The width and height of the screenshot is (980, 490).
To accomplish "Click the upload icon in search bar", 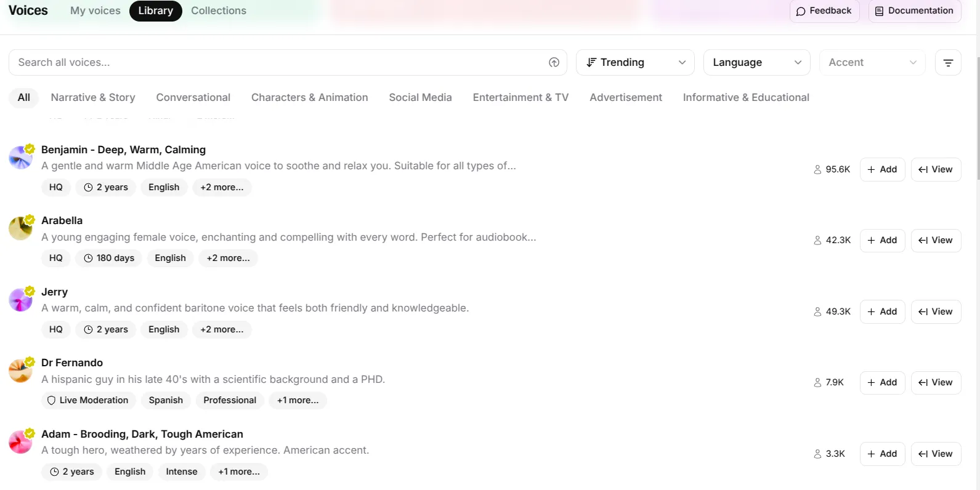I will click(554, 62).
